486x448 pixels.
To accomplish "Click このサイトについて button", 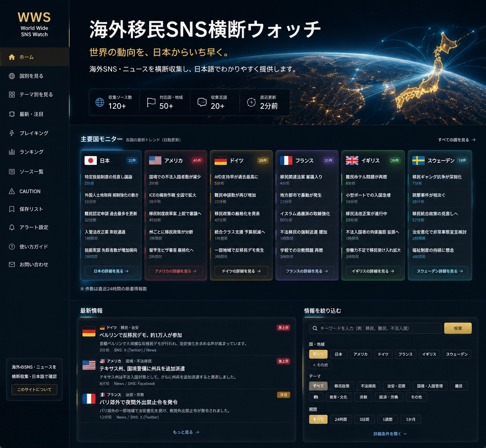I will coord(34,390).
